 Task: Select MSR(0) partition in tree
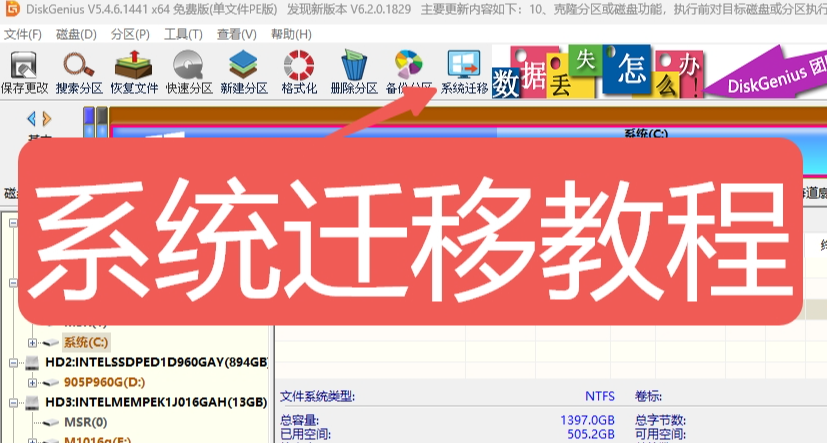tap(85, 422)
